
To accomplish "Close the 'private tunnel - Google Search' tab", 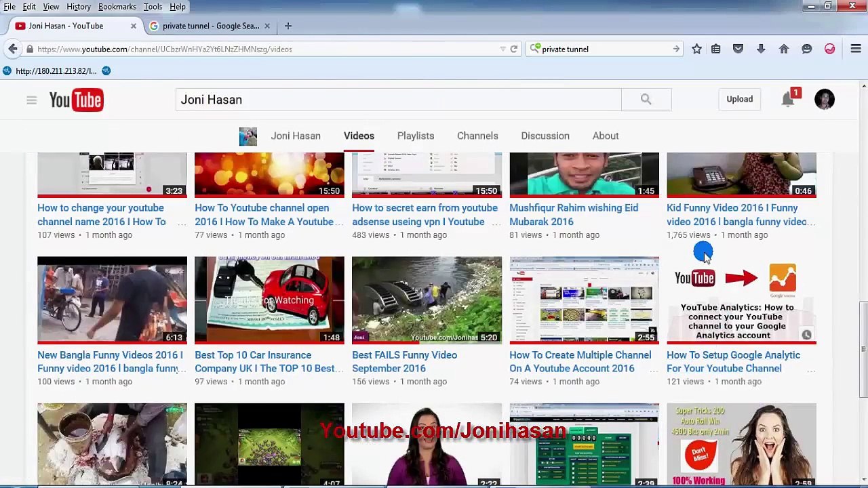I will 267,26.
